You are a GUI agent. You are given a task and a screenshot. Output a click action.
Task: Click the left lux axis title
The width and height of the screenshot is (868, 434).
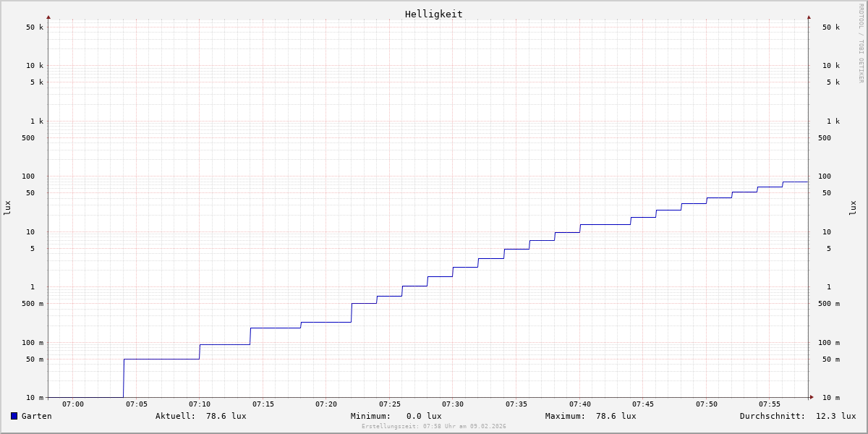click(x=7, y=208)
